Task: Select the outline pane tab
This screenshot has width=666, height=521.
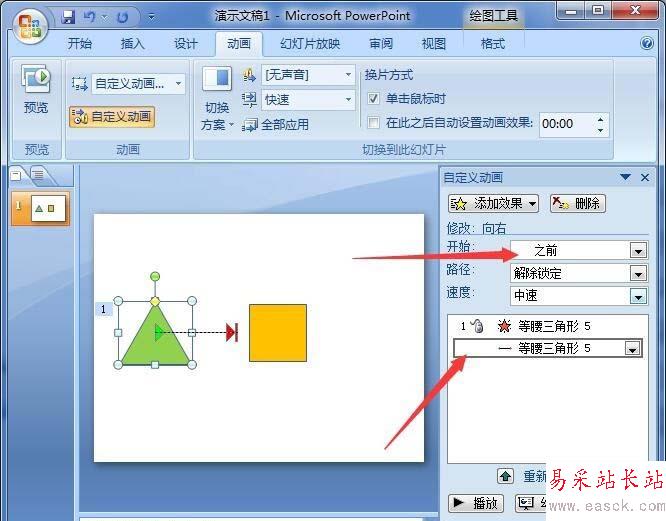Action: pyautogui.click(x=38, y=175)
